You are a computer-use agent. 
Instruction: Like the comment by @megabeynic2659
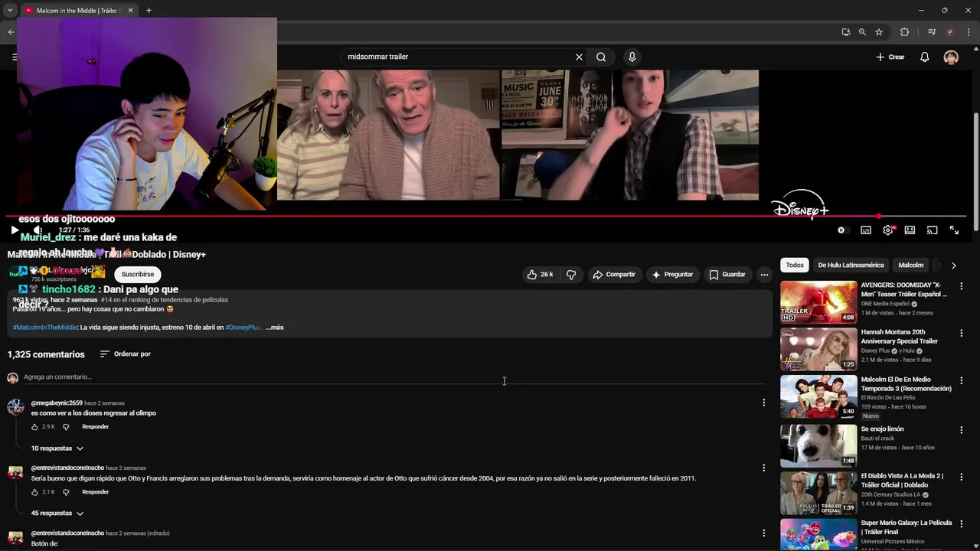click(x=34, y=427)
